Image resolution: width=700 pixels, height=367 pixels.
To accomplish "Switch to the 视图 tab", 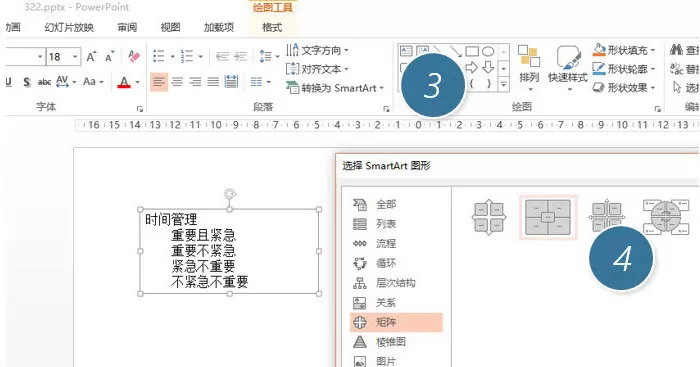I will pyautogui.click(x=171, y=27).
